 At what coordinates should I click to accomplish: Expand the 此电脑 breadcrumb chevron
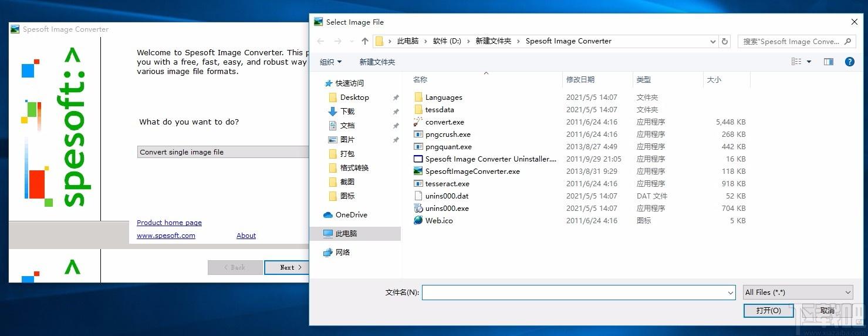point(425,41)
